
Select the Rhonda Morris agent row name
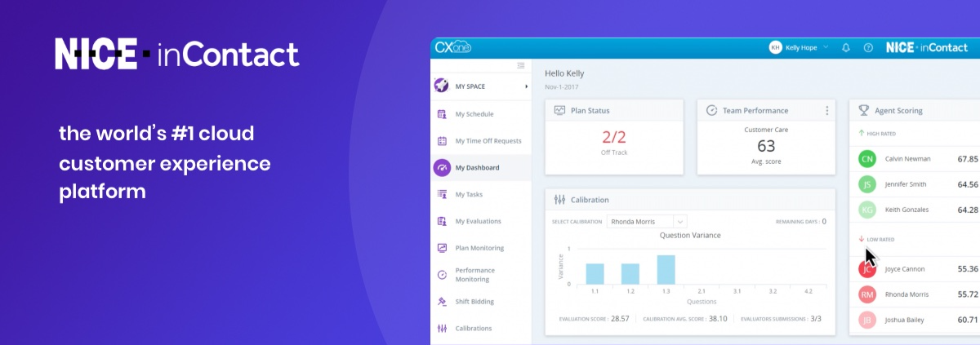(906, 294)
